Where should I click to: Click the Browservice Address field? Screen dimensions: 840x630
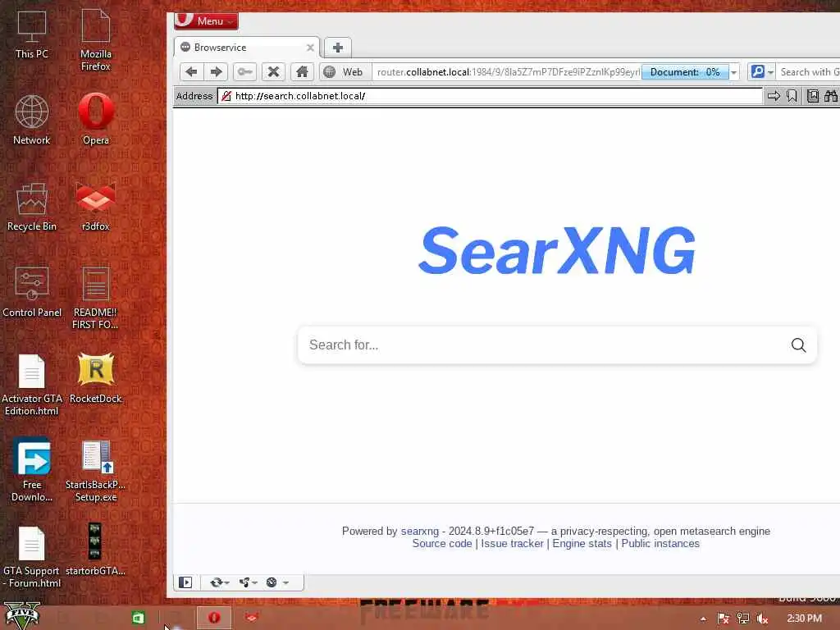(490, 96)
